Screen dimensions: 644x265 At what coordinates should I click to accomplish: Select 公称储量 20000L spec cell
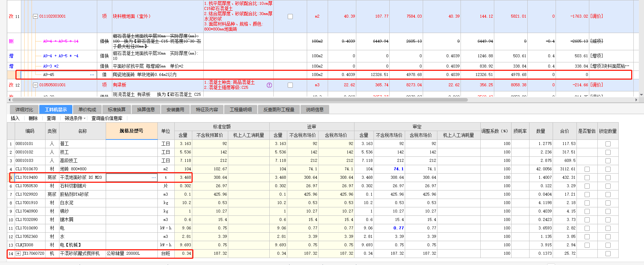point(132,254)
